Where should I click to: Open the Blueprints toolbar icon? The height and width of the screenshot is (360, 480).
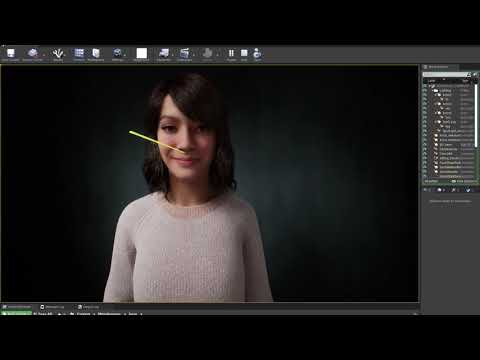point(164,54)
